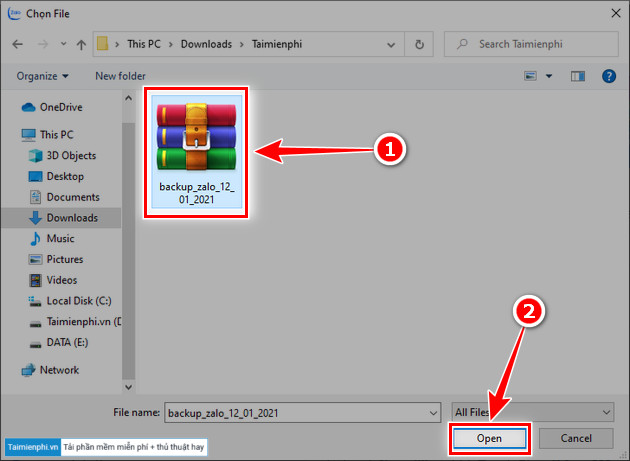Open the Music folder in sidebar

point(60,238)
